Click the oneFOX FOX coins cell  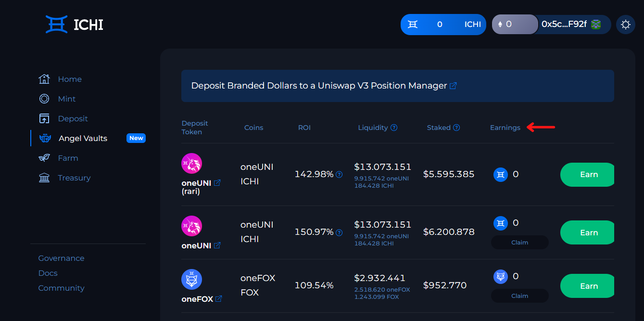coord(258,285)
